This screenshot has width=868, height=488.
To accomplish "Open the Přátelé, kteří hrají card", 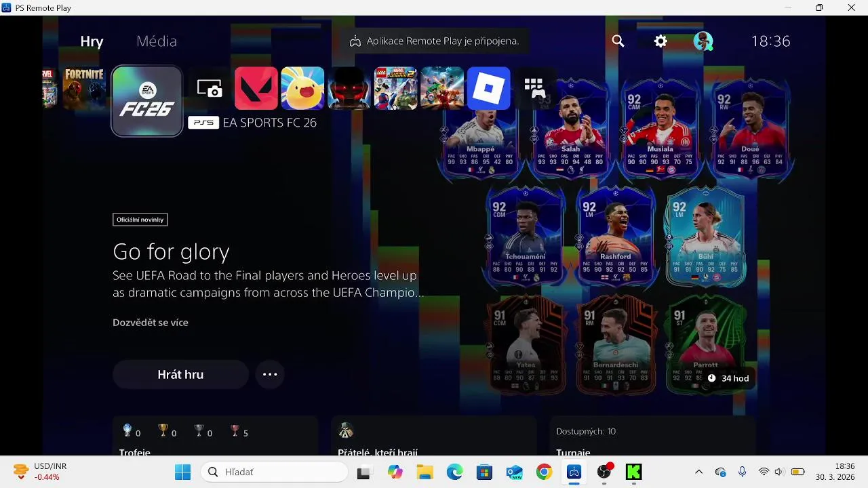I will [x=434, y=436].
